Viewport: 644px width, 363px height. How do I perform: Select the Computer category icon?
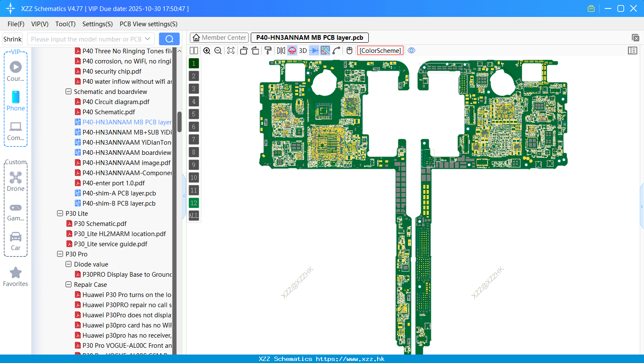[x=16, y=131]
